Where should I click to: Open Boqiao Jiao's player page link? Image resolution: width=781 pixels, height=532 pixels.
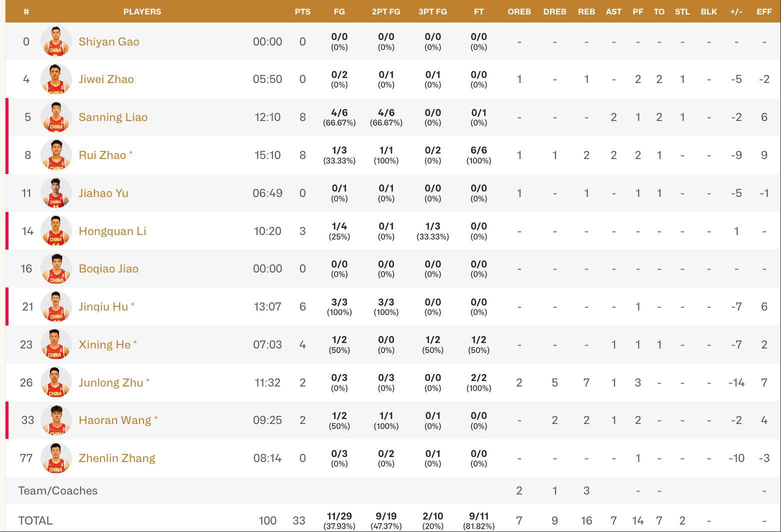tap(108, 268)
